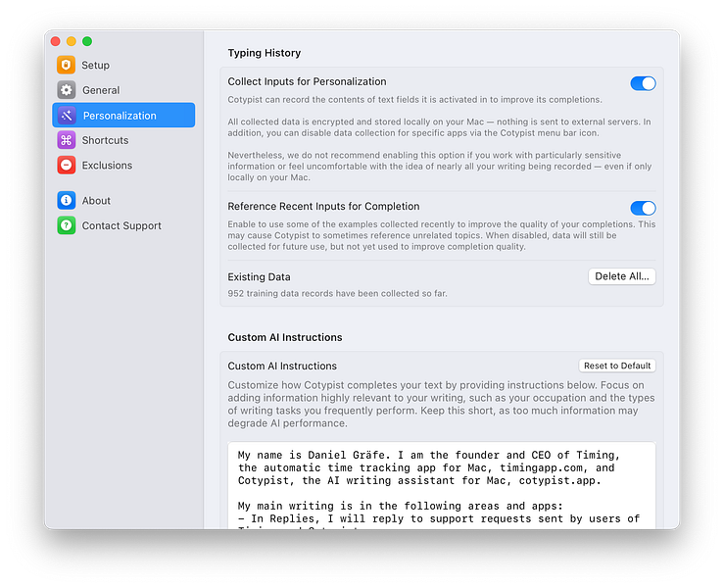The width and height of the screenshot is (724, 588).
Task: Click the General gear icon
Action: pos(66,89)
